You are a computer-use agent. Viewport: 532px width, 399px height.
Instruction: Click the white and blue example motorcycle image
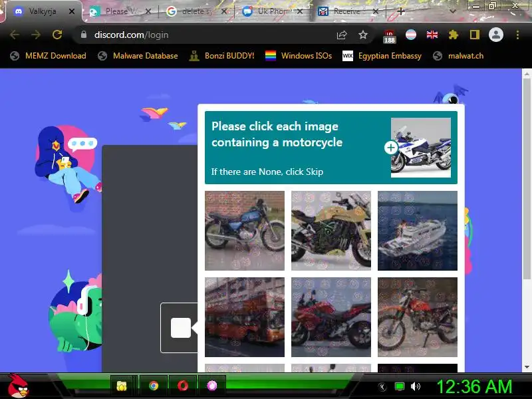(421, 148)
